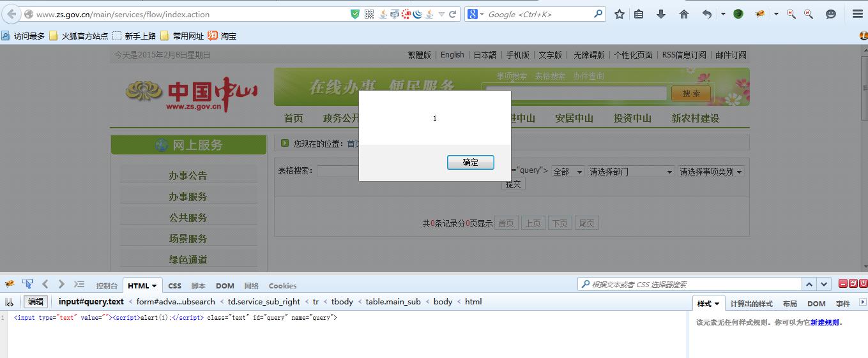Click the Firebug bug icon in browser toolbar
Screen dimensions: 868x358
760,14
